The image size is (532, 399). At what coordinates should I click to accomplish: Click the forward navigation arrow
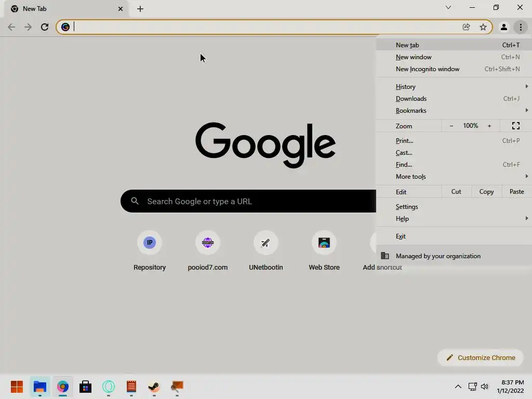28,27
